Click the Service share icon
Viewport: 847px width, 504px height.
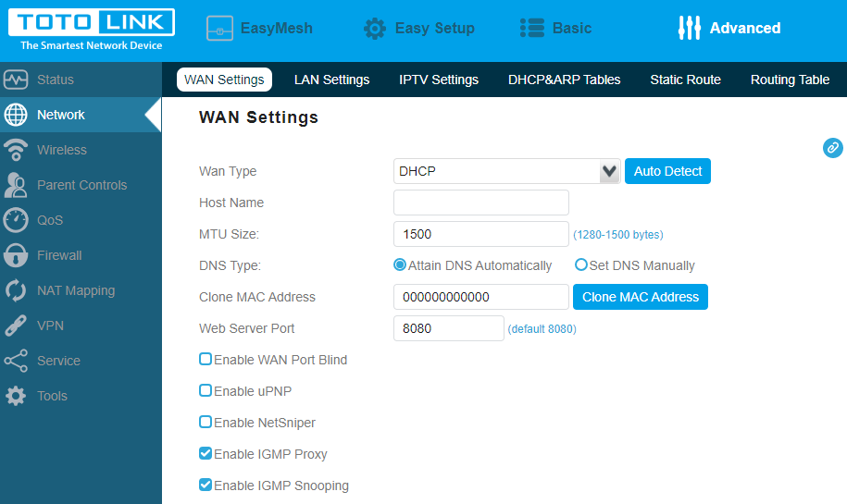tap(16, 361)
